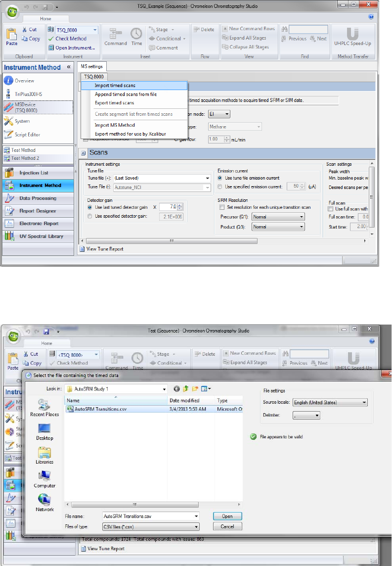Click Cancel button in file dialog
Image resolution: width=392 pixels, height=566 pixels.
pos(227,526)
